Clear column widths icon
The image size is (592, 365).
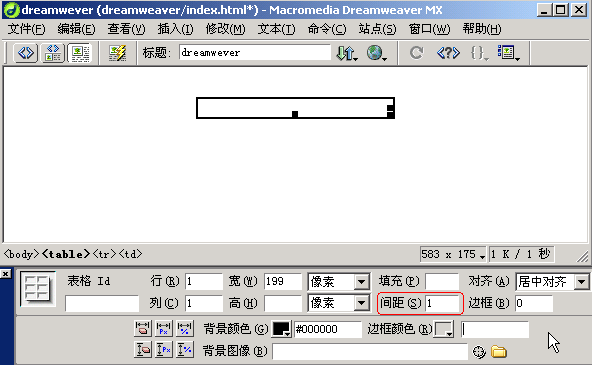pyautogui.click(x=143, y=329)
